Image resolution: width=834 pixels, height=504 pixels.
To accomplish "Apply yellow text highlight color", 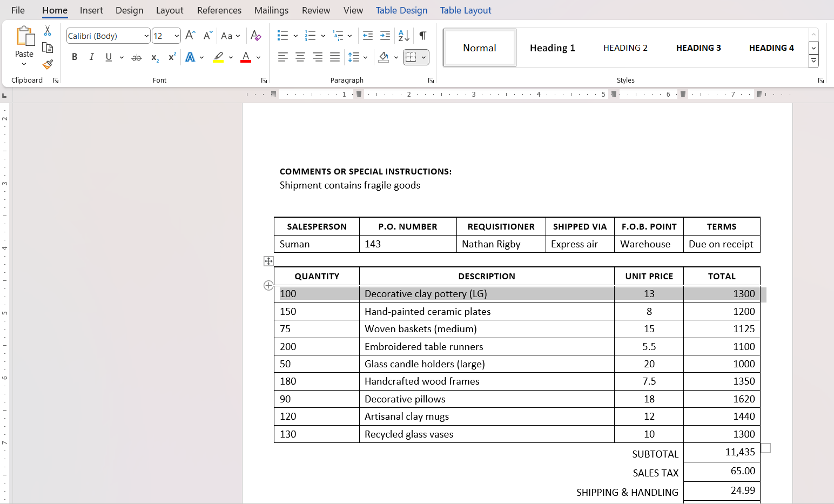I will point(218,57).
